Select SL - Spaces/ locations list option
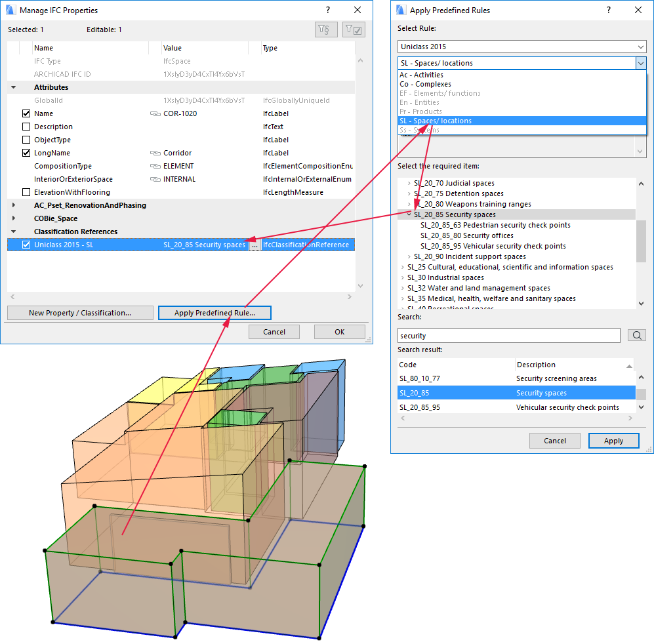This screenshot has height=644, width=654. pyautogui.click(x=521, y=121)
